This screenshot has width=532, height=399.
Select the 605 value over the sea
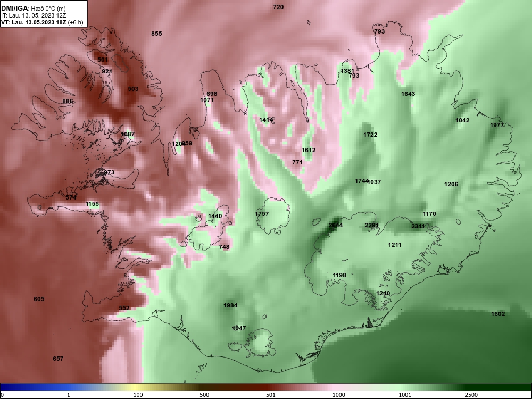coord(39,299)
